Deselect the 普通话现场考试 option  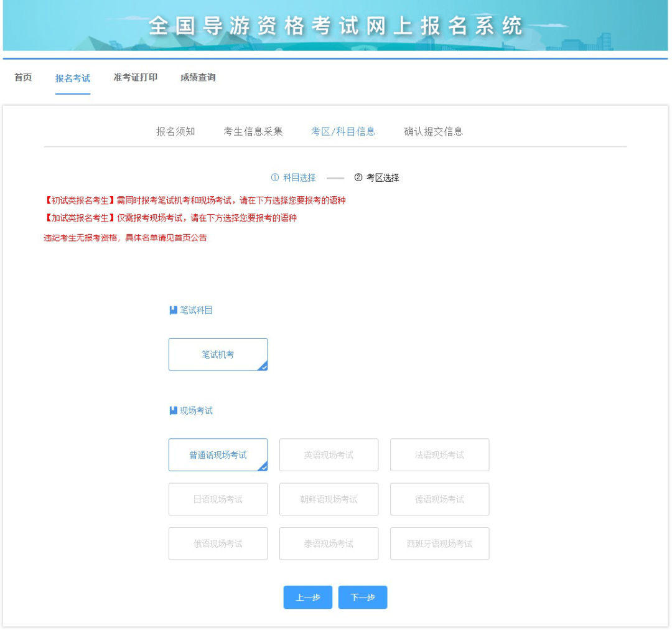(x=217, y=454)
